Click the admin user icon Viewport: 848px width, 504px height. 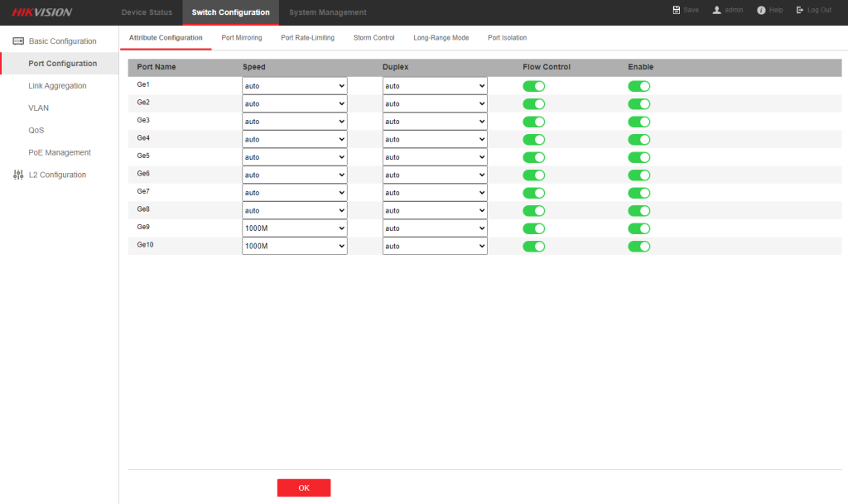click(x=716, y=10)
